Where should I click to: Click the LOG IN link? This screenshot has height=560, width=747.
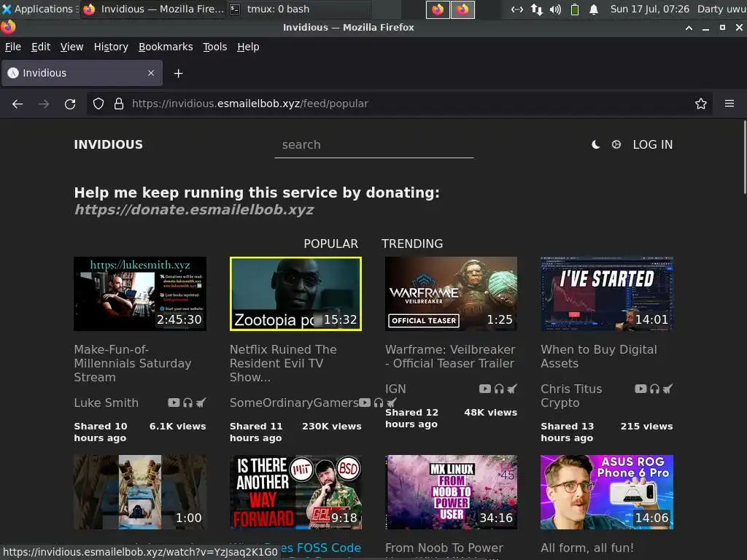653,145
